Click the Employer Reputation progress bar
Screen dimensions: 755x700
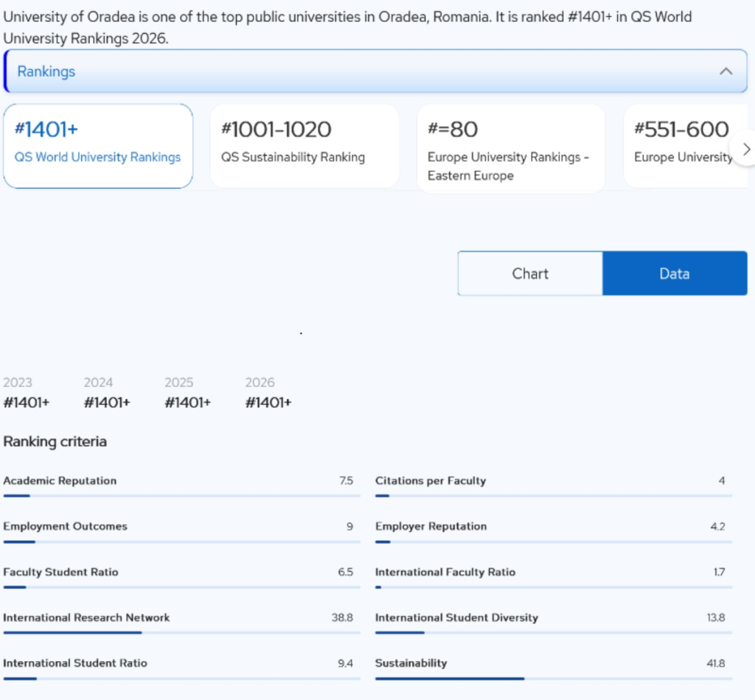(554, 542)
